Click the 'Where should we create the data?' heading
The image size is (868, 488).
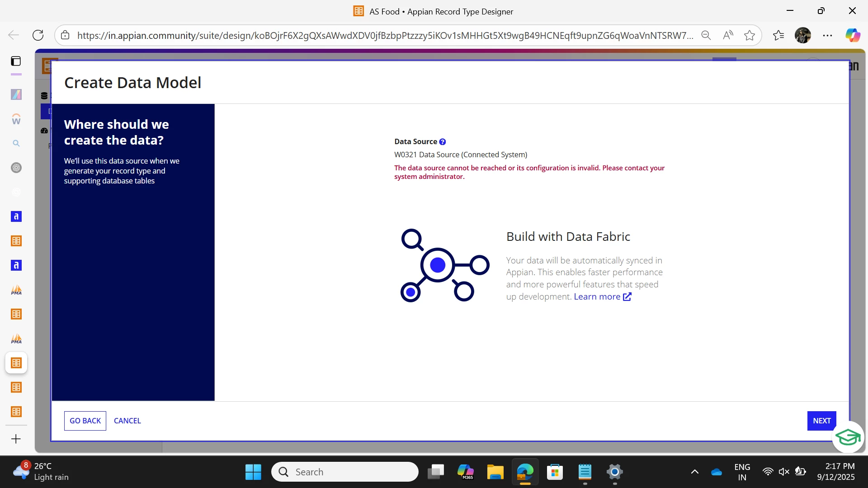click(117, 132)
